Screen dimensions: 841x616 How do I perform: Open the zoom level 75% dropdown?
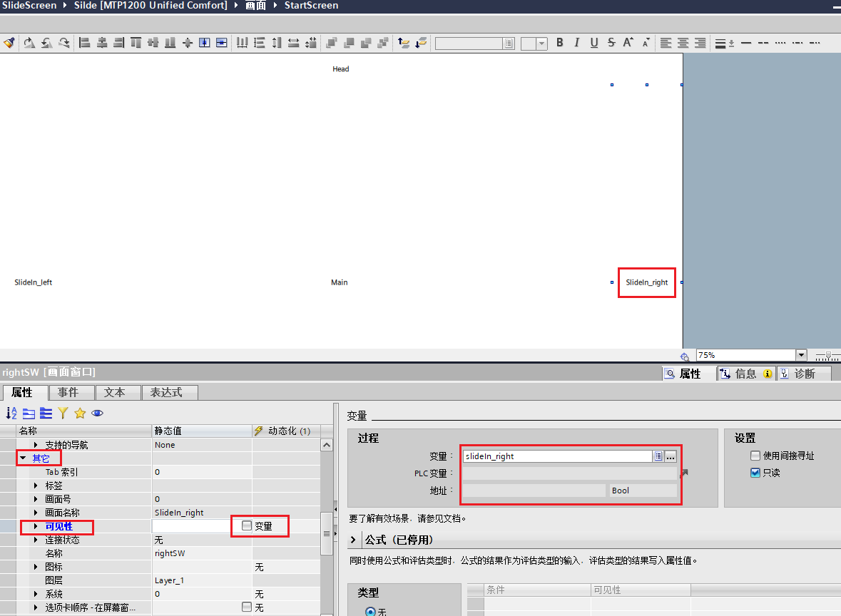[800, 354]
